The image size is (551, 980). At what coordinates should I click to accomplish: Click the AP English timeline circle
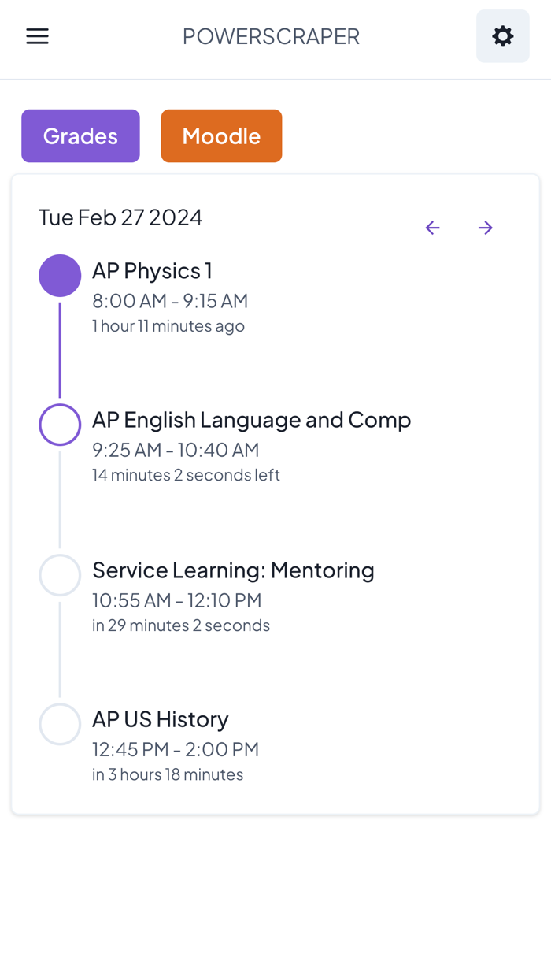click(x=60, y=425)
